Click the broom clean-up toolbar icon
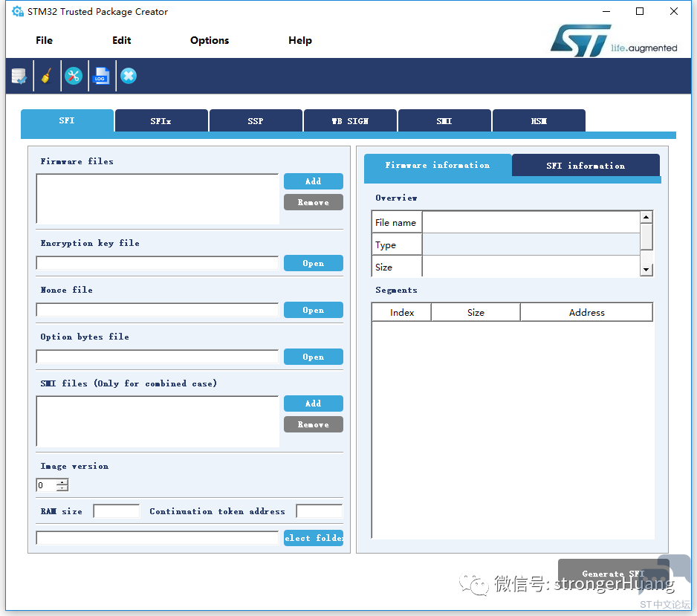The image size is (697, 616). coord(46,76)
